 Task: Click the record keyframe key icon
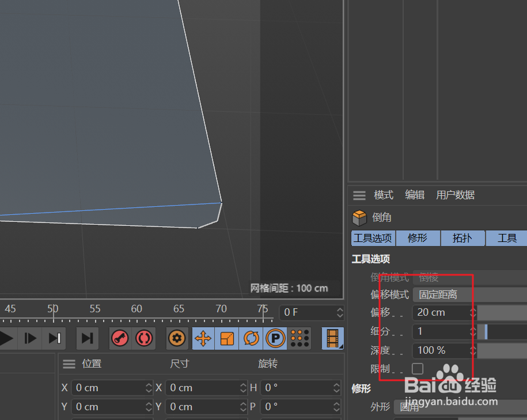(120, 338)
